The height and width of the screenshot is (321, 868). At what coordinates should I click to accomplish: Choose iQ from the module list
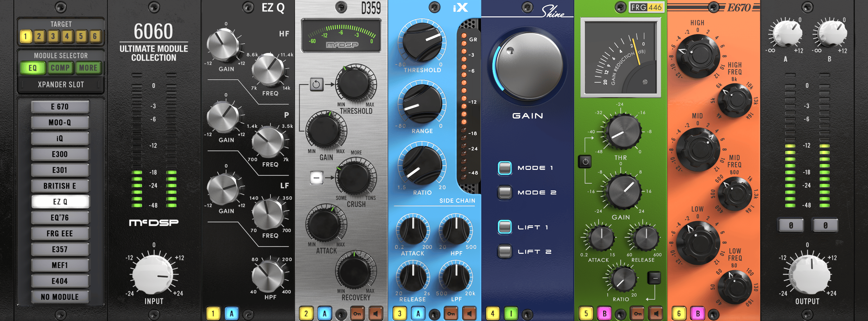60,138
